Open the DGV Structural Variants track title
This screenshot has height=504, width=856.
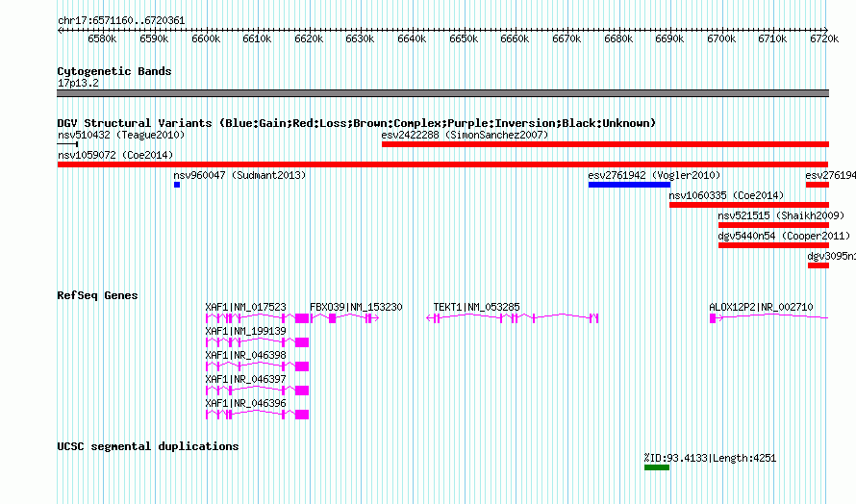coord(357,123)
